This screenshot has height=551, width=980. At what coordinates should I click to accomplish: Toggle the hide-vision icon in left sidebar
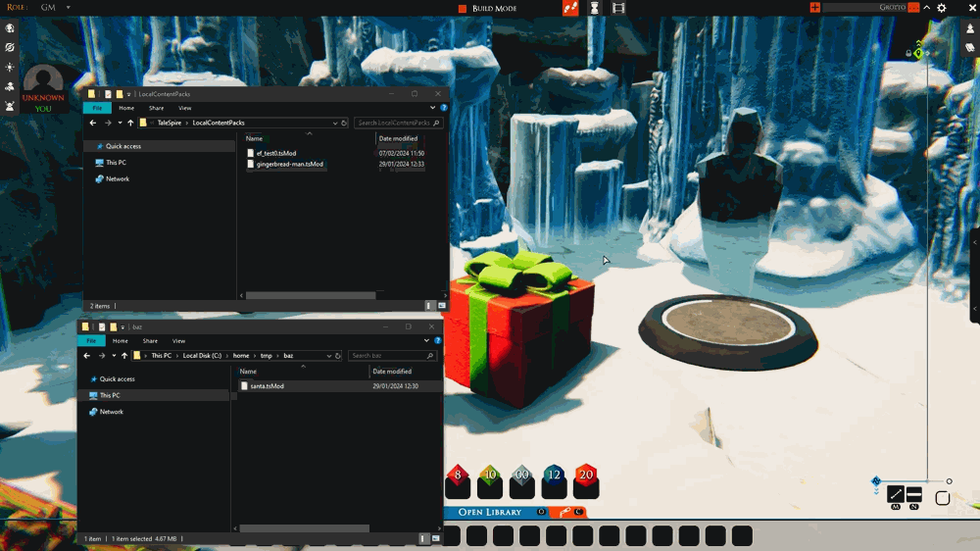(10, 47)
